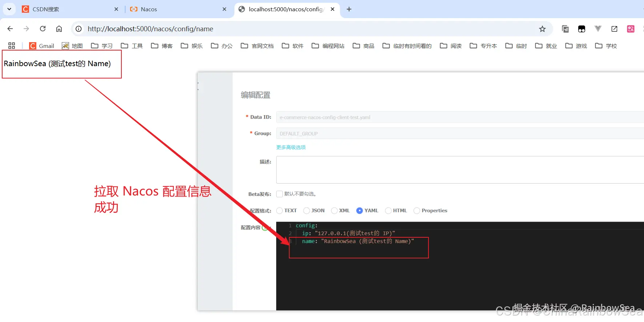Expand the 办公 bookmark folder
Screen dimensions: 644x322
(x=222, y=46)
